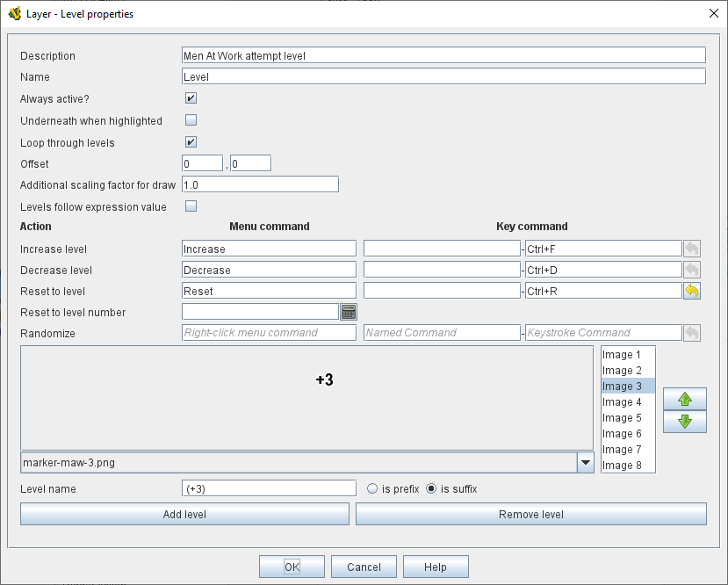The width and height of the screenshot is (728, 585).
Task: Click the Remove level button
Action: (x=530, y=514)
